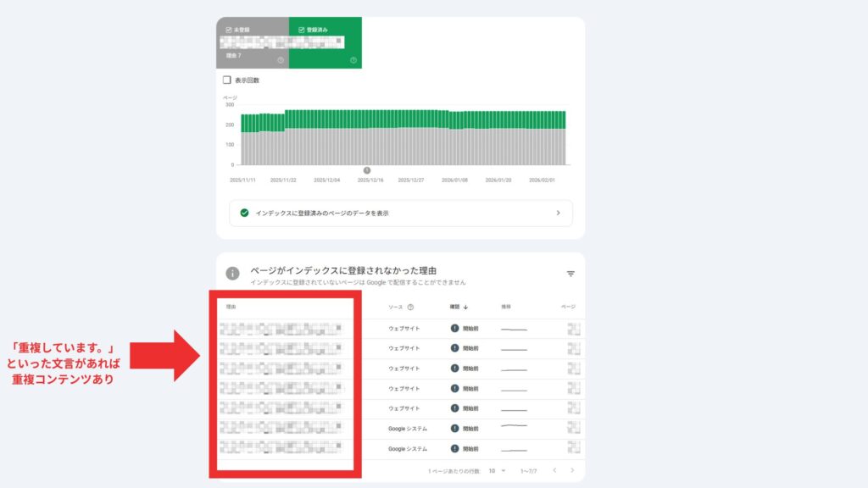Go to previous page of table

tap(554, 470)
